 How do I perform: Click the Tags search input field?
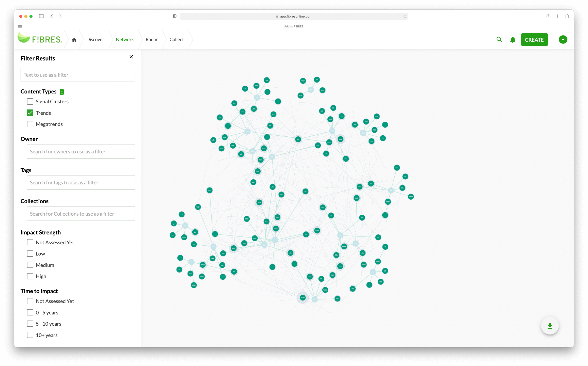coord(81,182)
